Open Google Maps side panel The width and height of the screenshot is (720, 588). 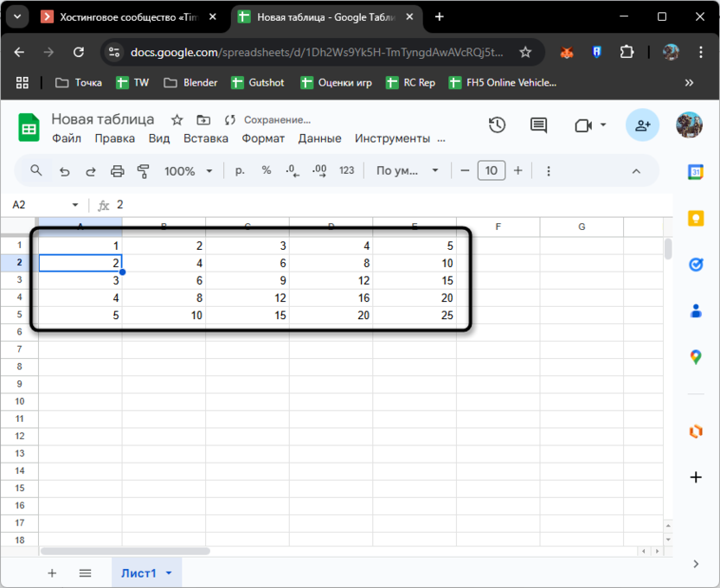(696, 357)
